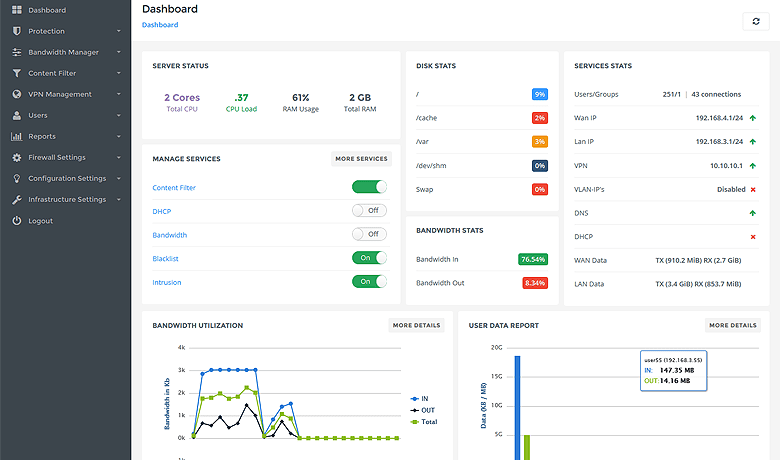The height and width of the screenshot is (460, 780).
Task: Click the red 8.34% Bandwidth Out badge
Action: pos(535,283)
